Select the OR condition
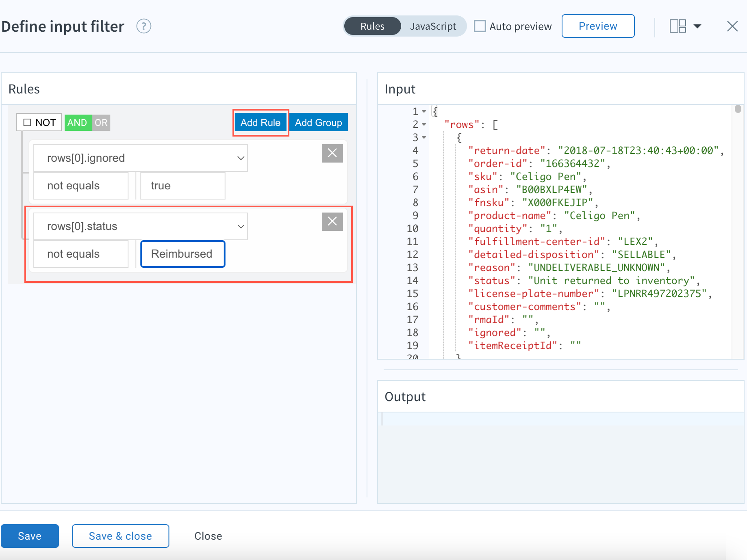 101,122
